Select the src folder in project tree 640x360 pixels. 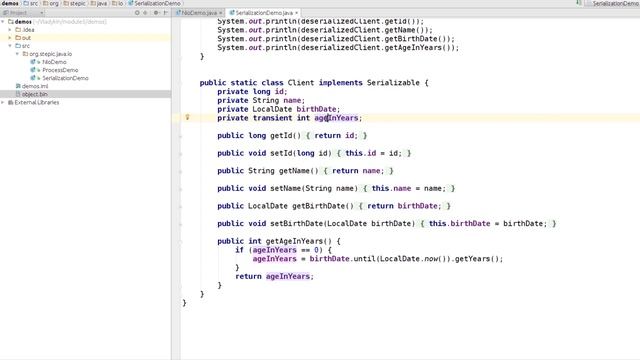(x=26, y=46)
